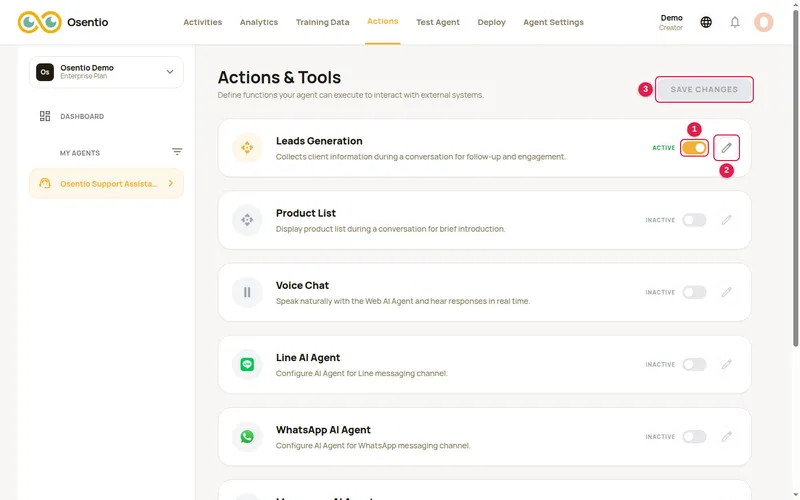Open the Training Data tab
This screenshot has width=800, height=500.
(x=322, y=22)
